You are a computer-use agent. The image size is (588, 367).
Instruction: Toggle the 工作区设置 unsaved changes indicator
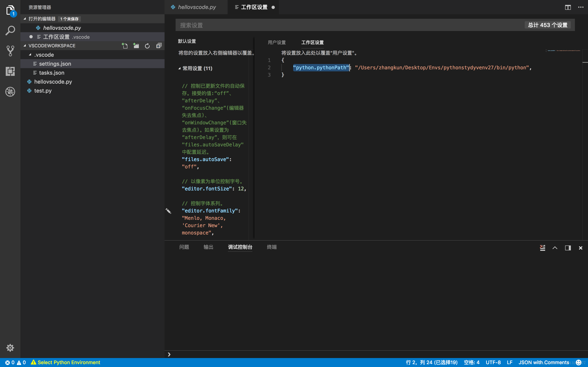[273, 7]
